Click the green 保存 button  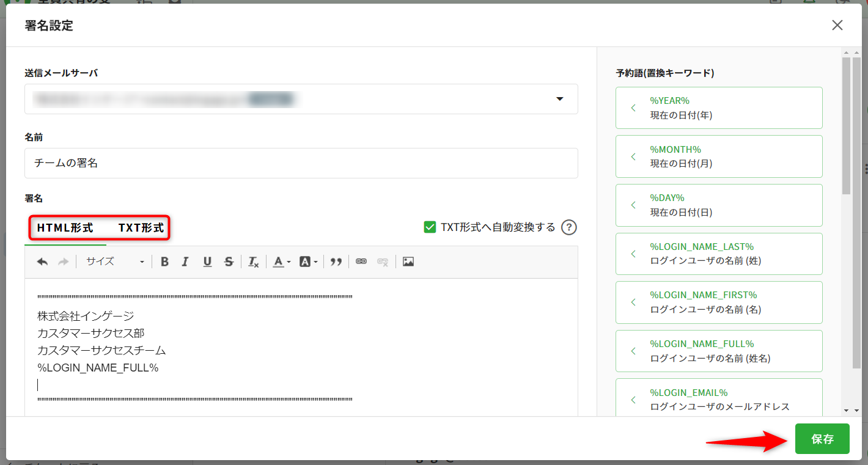tap(822, 439)
